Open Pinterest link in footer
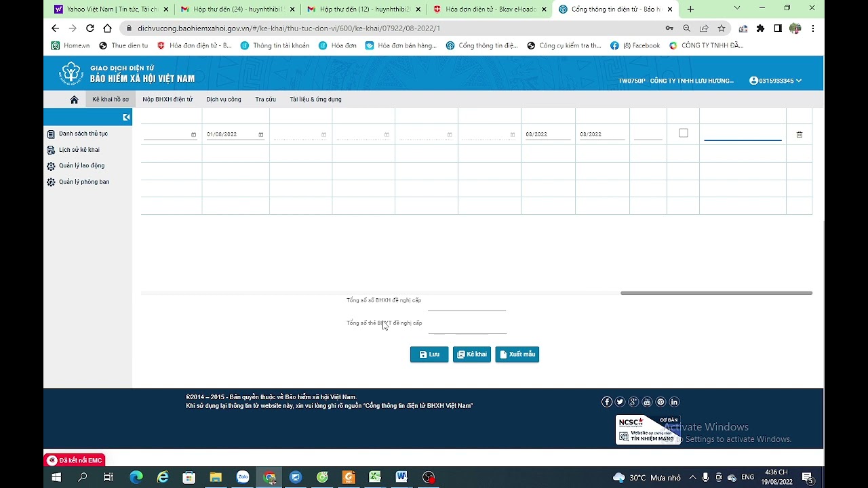 point(660,402)
